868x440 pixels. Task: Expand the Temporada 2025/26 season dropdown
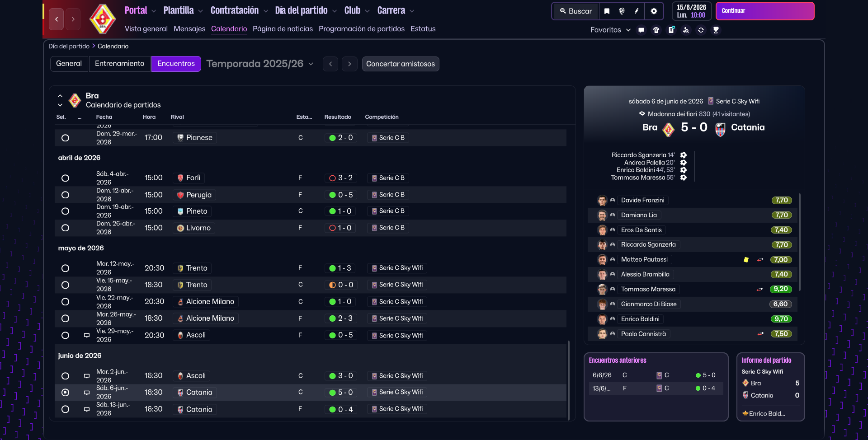pos(311,64)
